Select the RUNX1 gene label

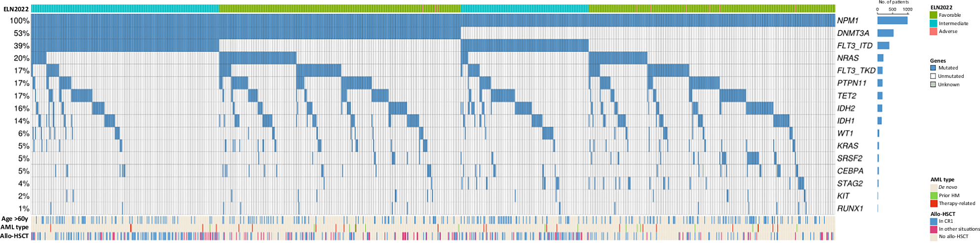click(x=850, y=208)
